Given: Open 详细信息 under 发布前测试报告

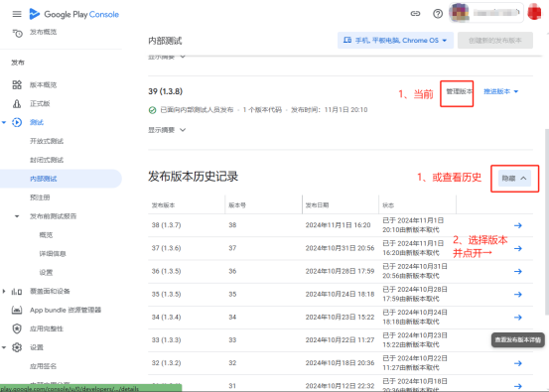Looking at the screenshot, I should tap(53, 254).
